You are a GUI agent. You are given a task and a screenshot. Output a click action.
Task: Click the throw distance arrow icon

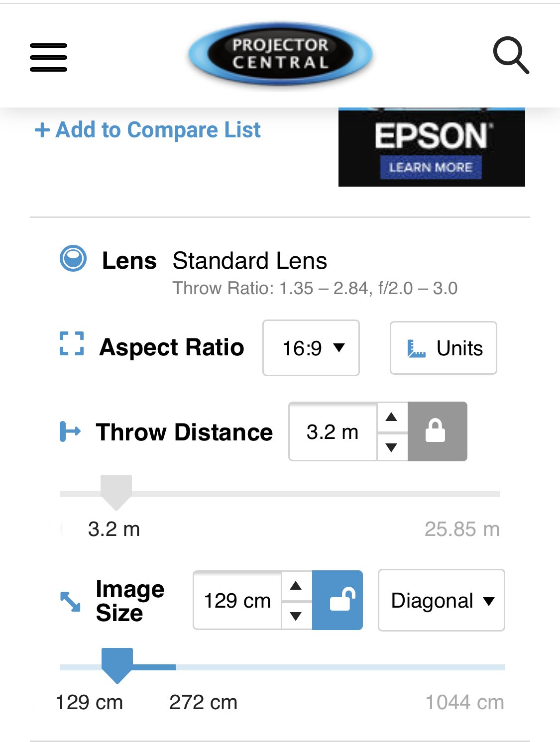[x=70, y=431]
